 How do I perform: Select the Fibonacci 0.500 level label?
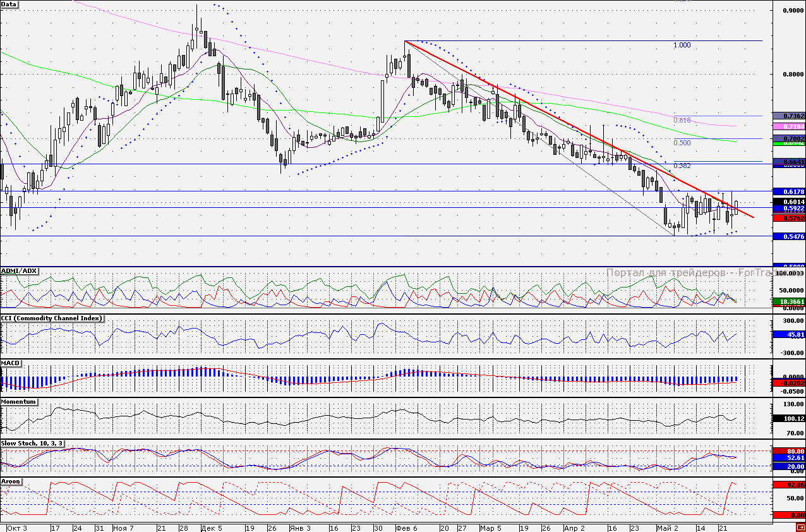682,143
